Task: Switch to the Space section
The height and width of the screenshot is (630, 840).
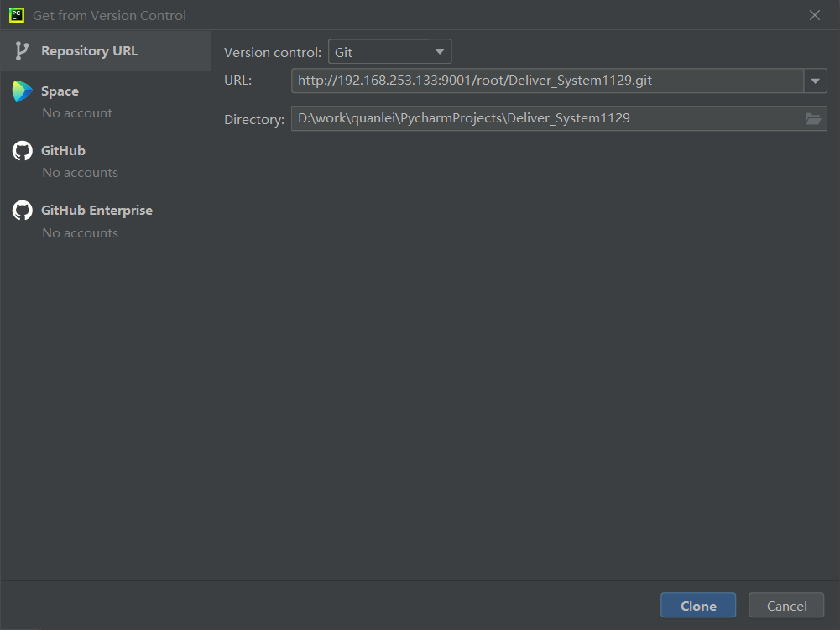Action: [106, 102]
